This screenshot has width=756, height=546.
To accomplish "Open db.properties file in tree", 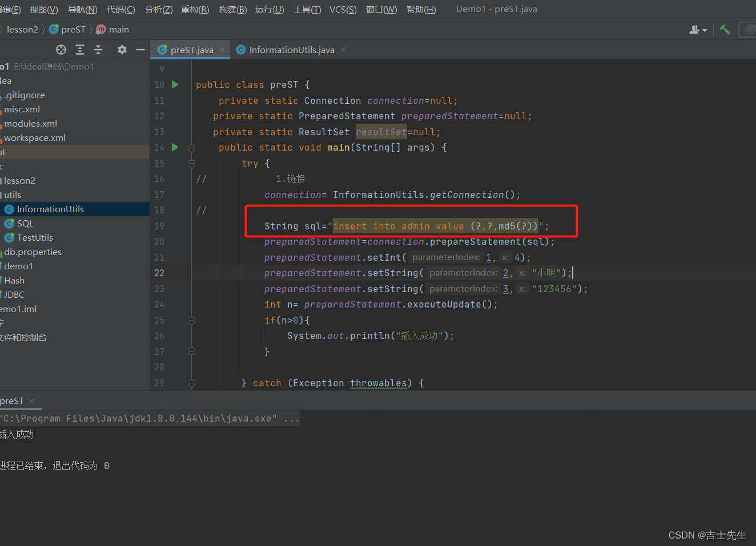I will point(33,252).
